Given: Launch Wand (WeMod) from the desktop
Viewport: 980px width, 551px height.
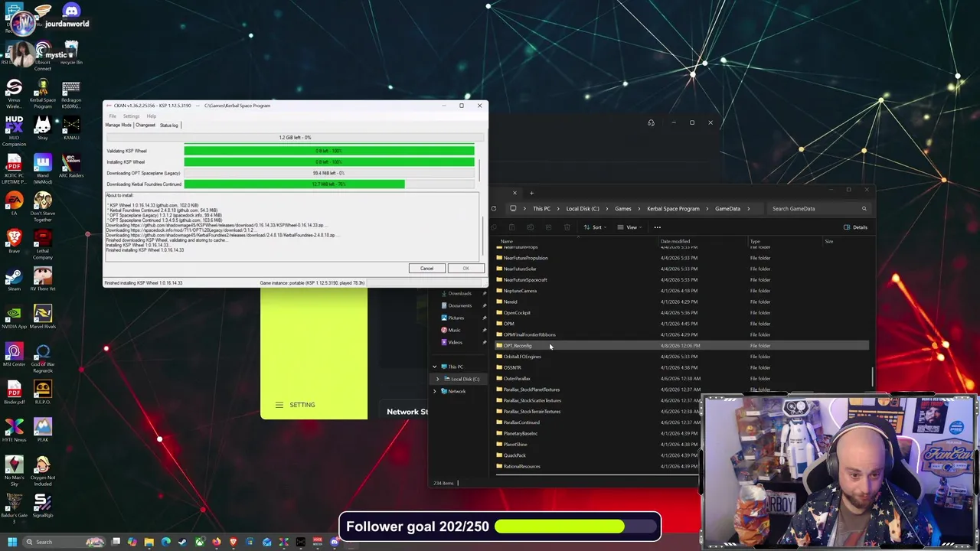Looking at the screenshot, I should (43, 168).
